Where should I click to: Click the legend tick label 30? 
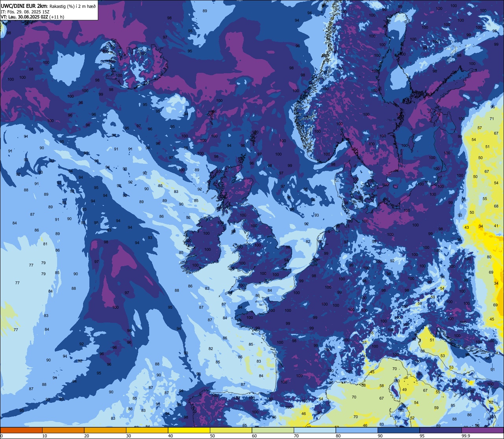pos(128,436)
